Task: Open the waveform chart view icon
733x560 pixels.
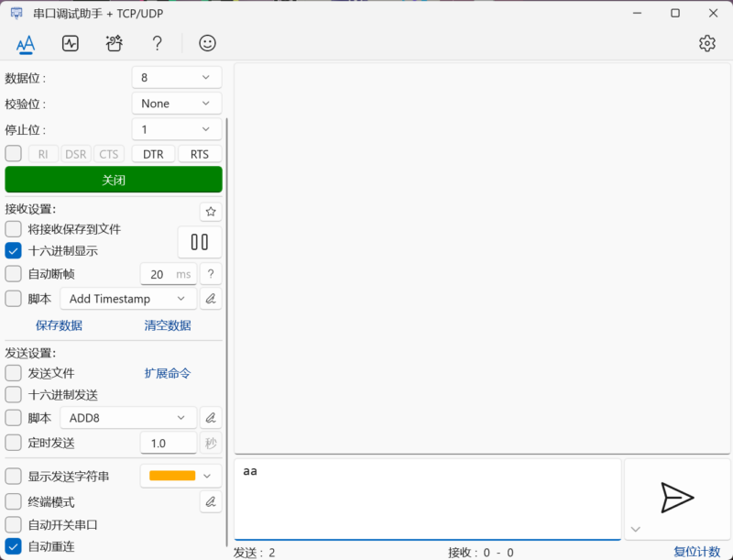Action: click(x=71, y=43)
